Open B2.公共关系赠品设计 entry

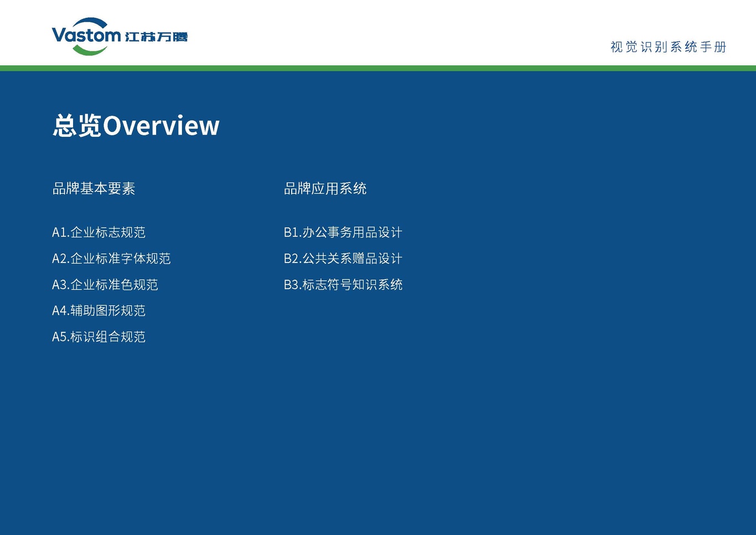[x=343, y=259]
